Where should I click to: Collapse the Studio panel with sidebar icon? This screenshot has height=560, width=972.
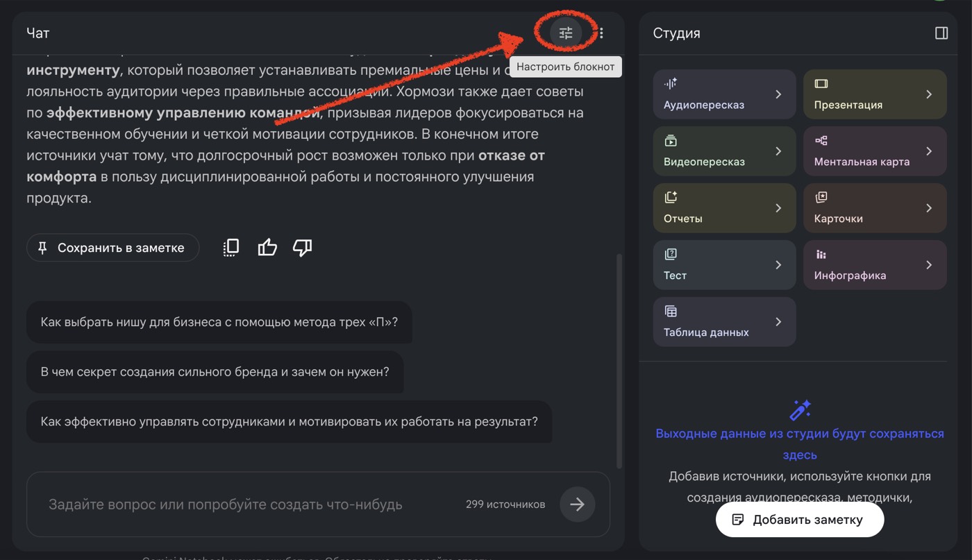(x=941, y=33)
